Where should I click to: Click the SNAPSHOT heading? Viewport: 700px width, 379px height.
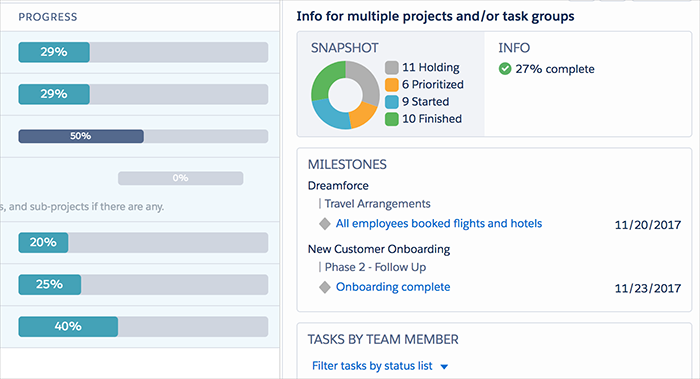point(345,48)
